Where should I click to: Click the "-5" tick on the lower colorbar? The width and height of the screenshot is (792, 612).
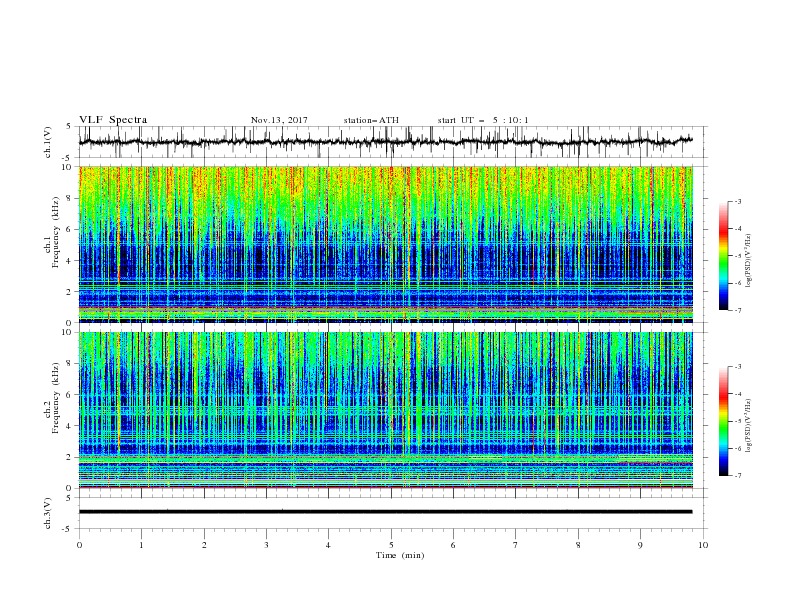(737, 421)
